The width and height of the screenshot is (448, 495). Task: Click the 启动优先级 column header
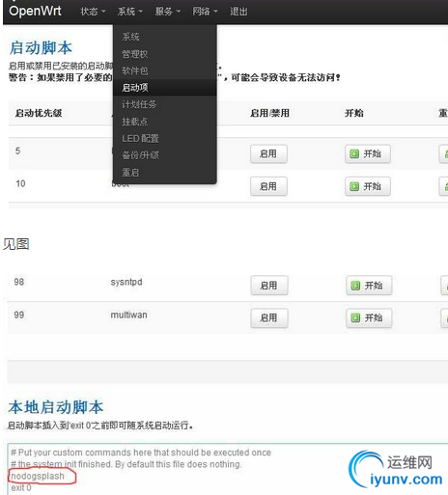click(x=39, y=113)
